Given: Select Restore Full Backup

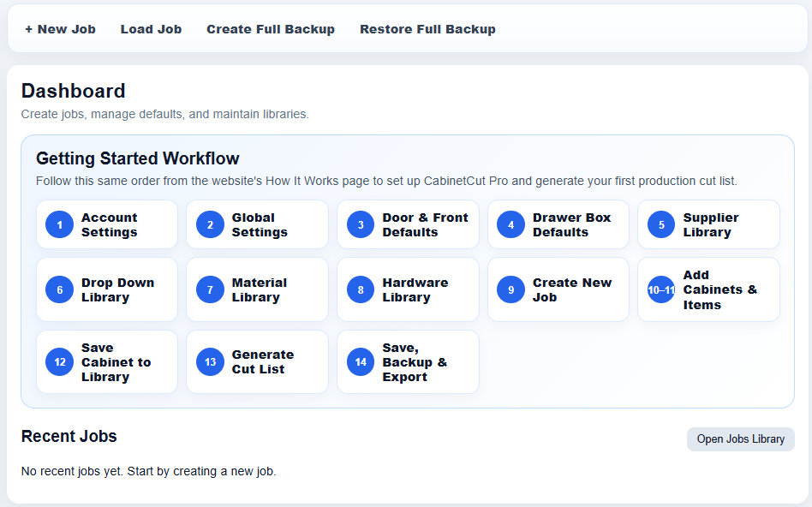Looking at the screenshot, I should click(x=427, y=29).
